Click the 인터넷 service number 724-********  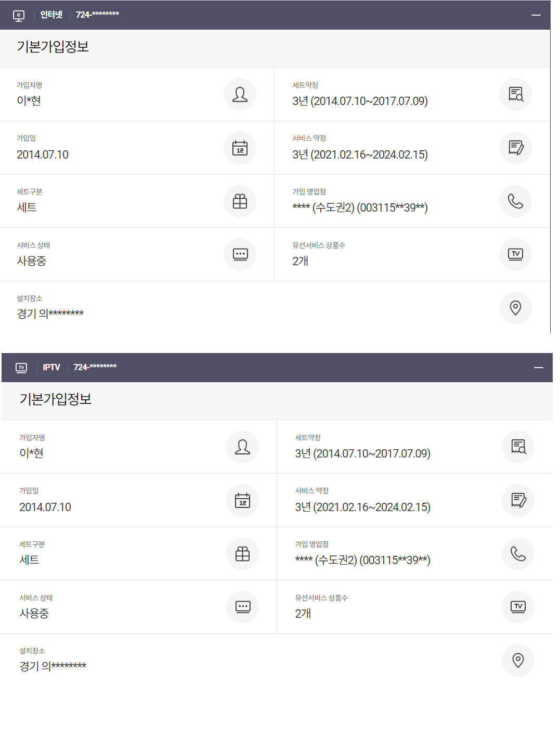[97, 15]
